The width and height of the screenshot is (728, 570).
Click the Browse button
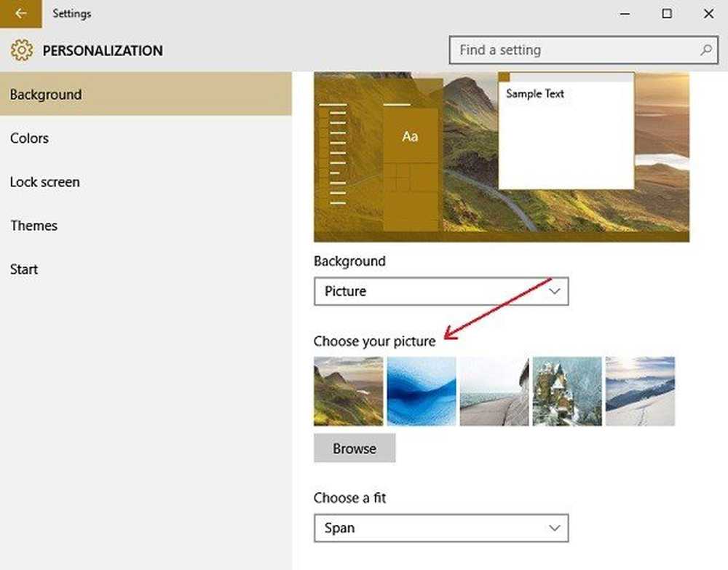(x=355, y=448)
